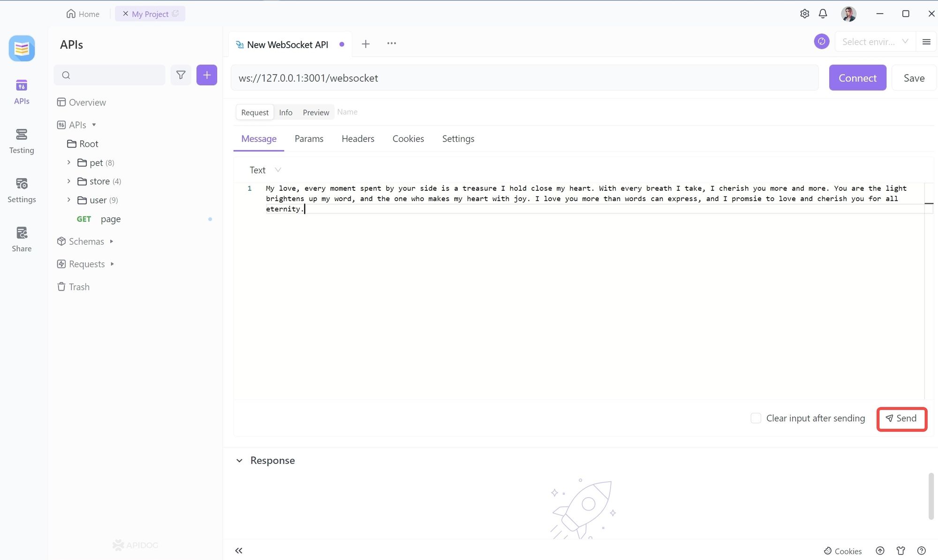
Task: Click the WebSocket icon on the tab
Action: 240,45
